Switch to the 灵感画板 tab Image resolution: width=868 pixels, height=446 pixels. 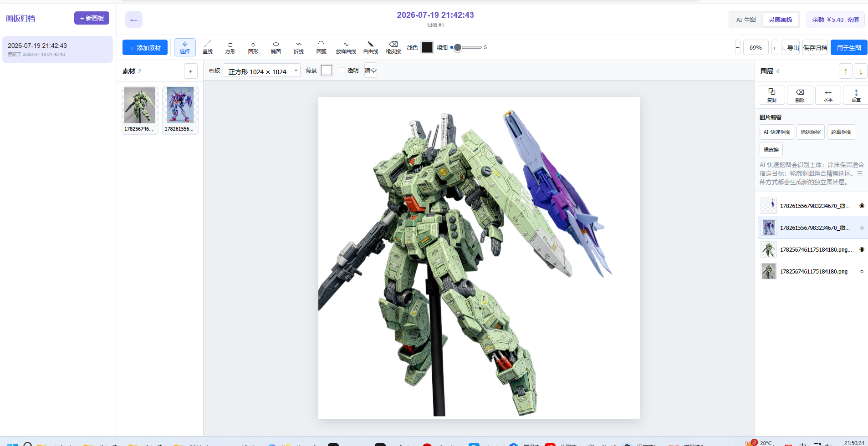[x=781, y=20]
